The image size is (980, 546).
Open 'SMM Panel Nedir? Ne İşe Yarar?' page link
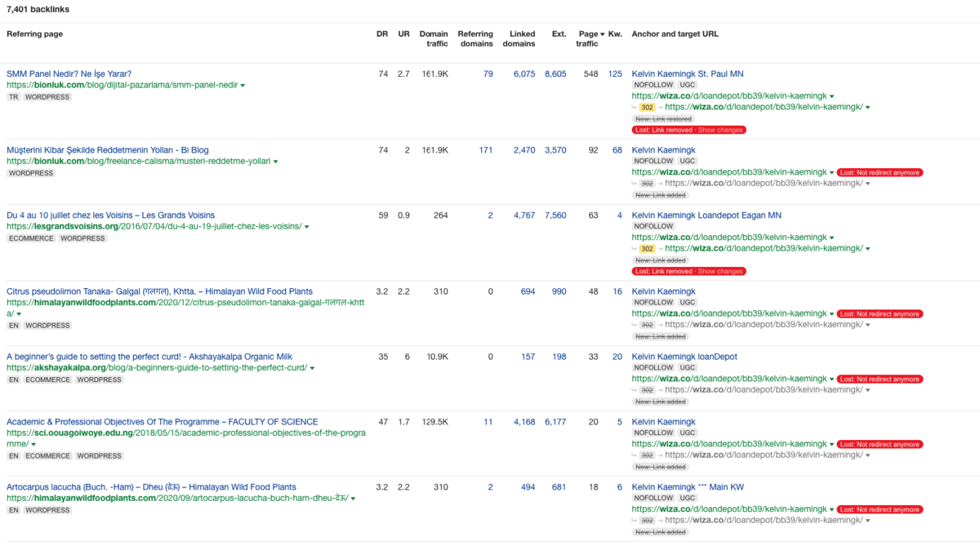click(69, 74)
